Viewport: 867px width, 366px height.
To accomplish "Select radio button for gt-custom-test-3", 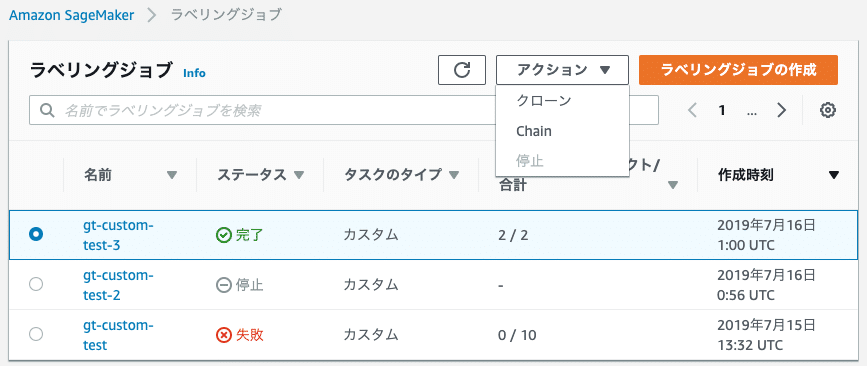I will [x=36, y=234].
